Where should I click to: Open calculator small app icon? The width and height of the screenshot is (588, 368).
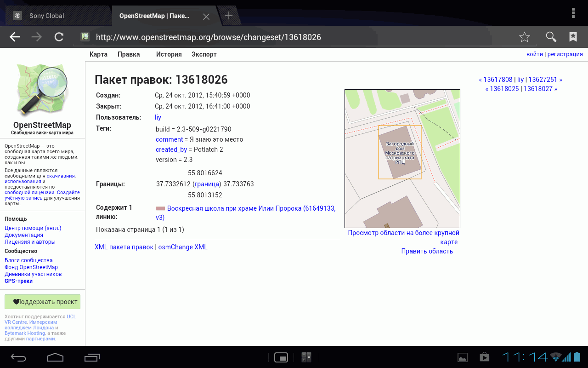306,357
